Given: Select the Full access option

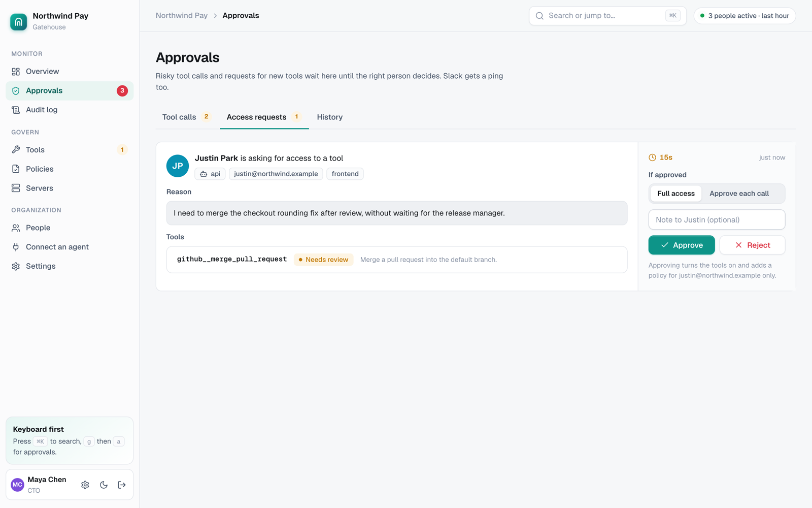Looking at the screenshot, I should click(676, 194).
